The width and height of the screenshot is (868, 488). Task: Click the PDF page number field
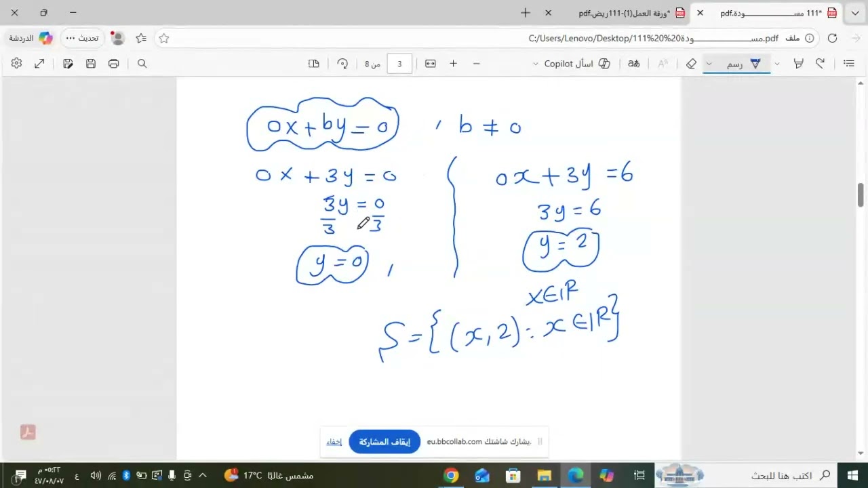[x=399, y=64]
